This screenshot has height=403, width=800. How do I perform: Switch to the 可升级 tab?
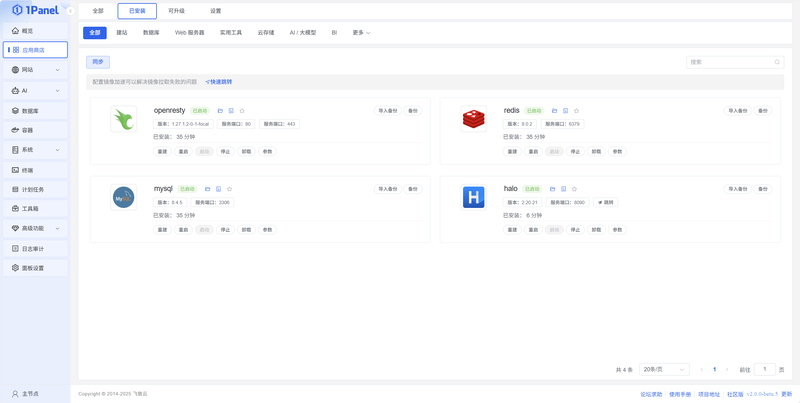click(x=177, y=11)
